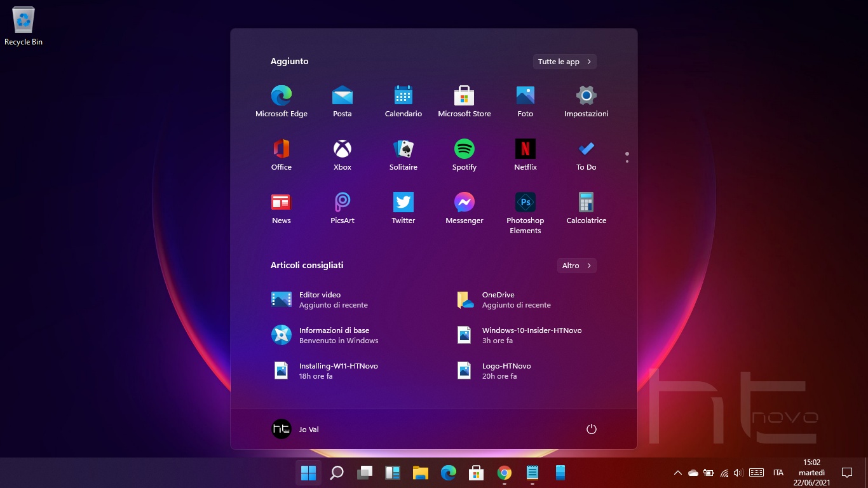Show hidden tray icons with the chevron
Screen dimensions: 868x488
click(677, 473)
